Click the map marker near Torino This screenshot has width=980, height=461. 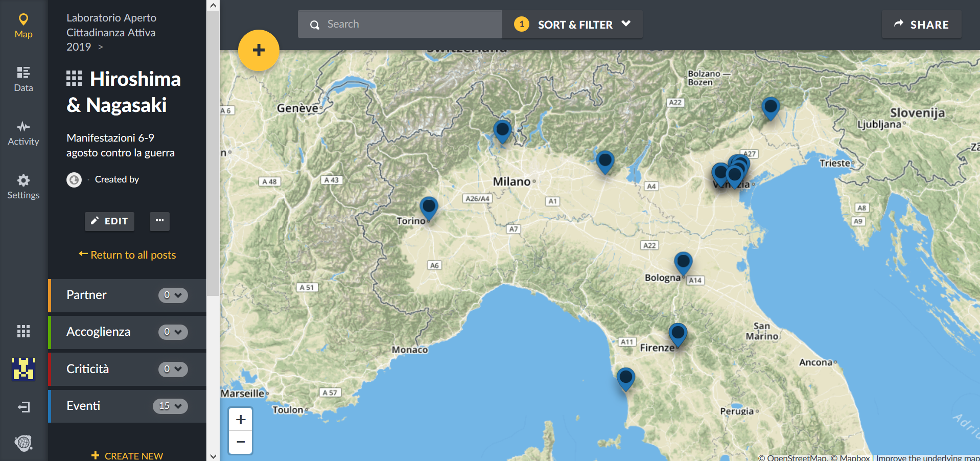tap(429, 206)
